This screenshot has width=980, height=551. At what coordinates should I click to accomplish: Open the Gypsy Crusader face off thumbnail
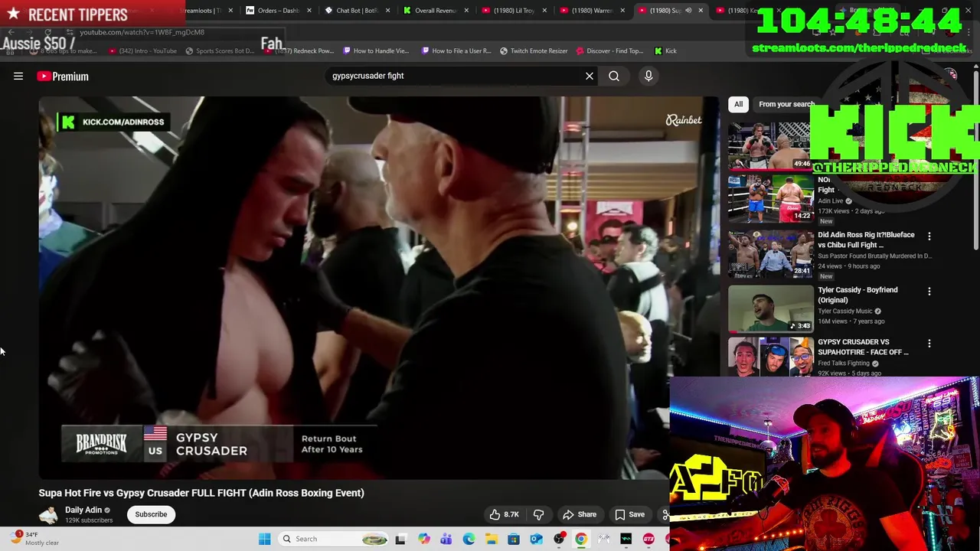(770, 357)
